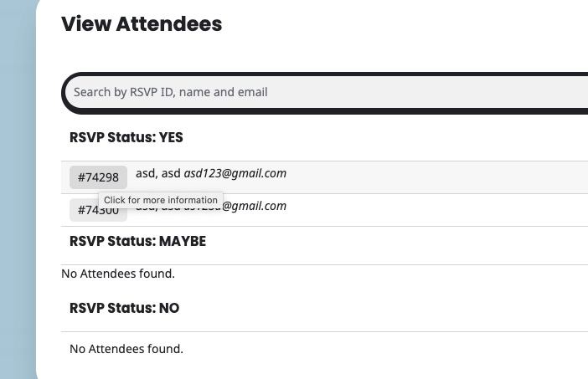Toggle the "RSVP Status: NO" section heading

point(124,308)
